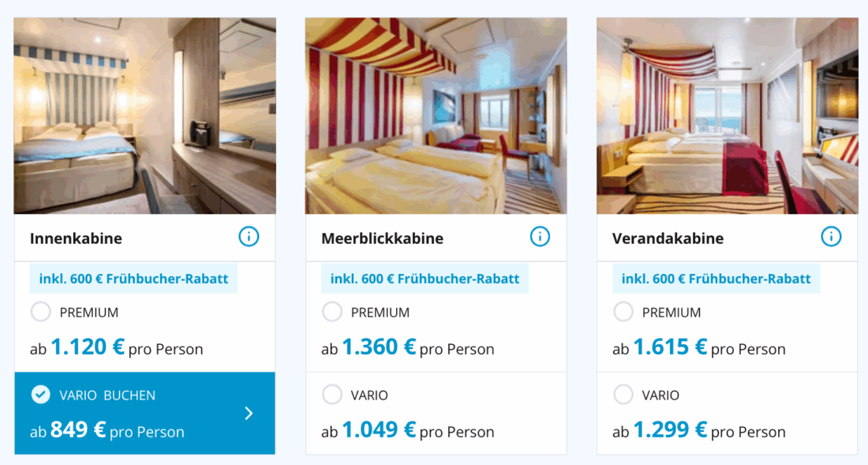
Task: Pick PREMIUM tariff for Verandakabine
Action: (623, 312)
